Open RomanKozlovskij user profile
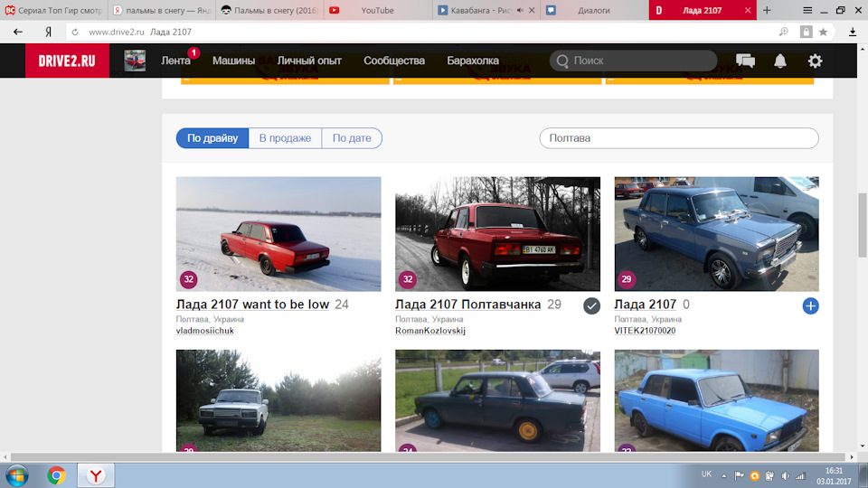The image size is (868, 488). (430, 331)
